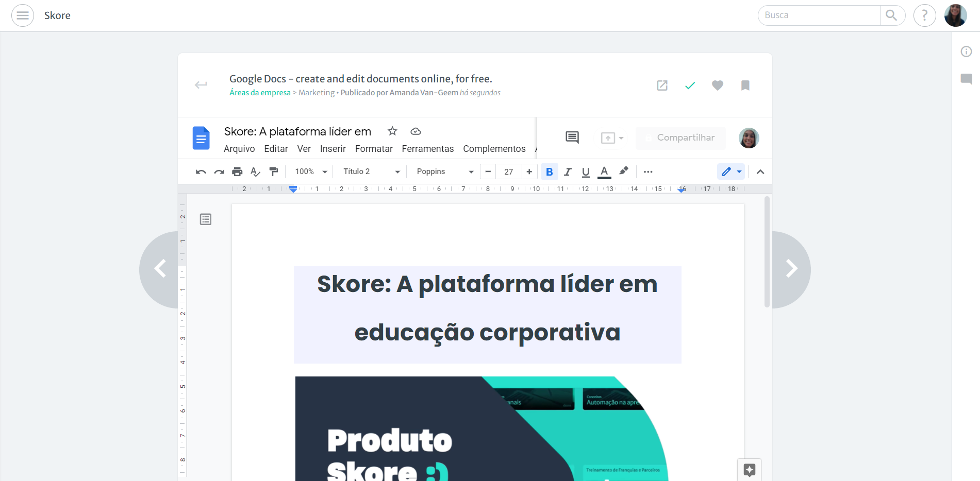Image resolution: width=980 pixels, height=481 pixels.
Task: Click the font size field showing 27
Action: pos(509,172)
